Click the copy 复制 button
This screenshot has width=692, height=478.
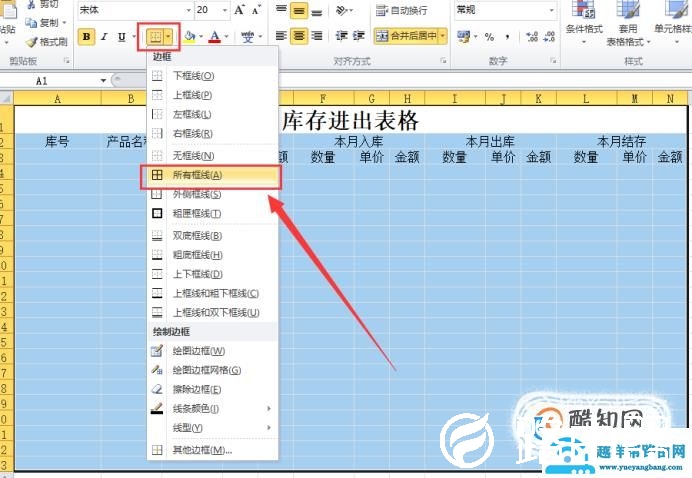tap(43, 23)
